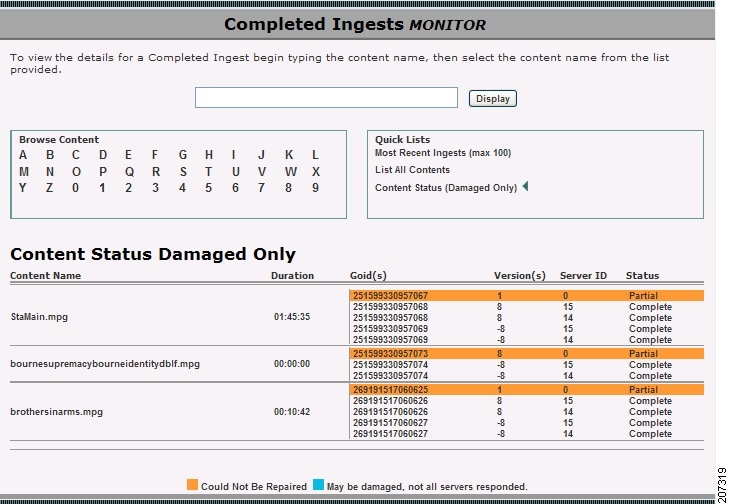
Task: Browse content starting with letter C
Action: [76, 155]
